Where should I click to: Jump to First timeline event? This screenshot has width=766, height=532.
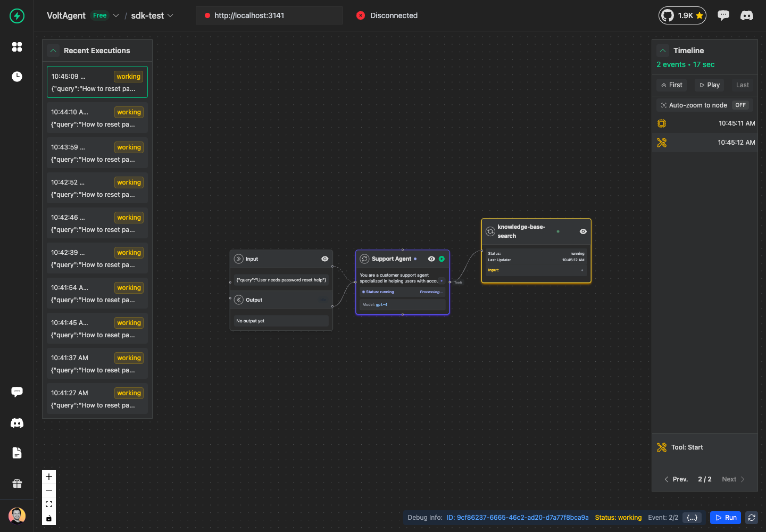click(672, 85)
